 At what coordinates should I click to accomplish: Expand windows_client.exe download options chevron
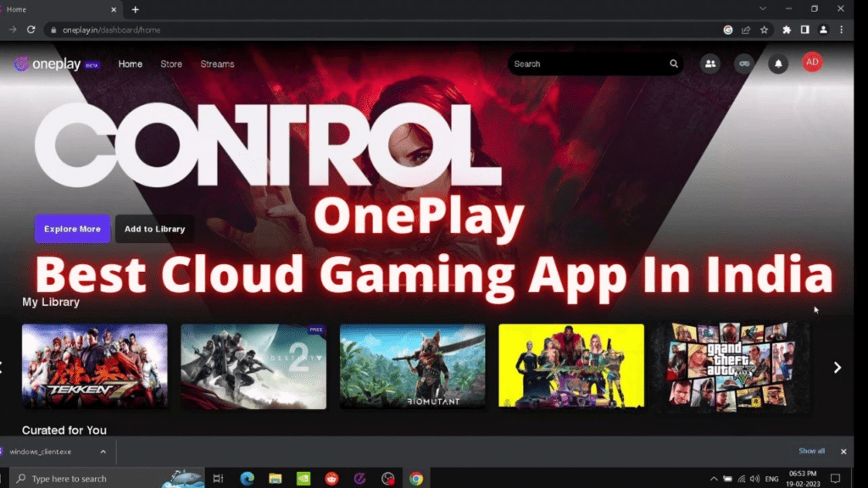[x=103, y=452]
